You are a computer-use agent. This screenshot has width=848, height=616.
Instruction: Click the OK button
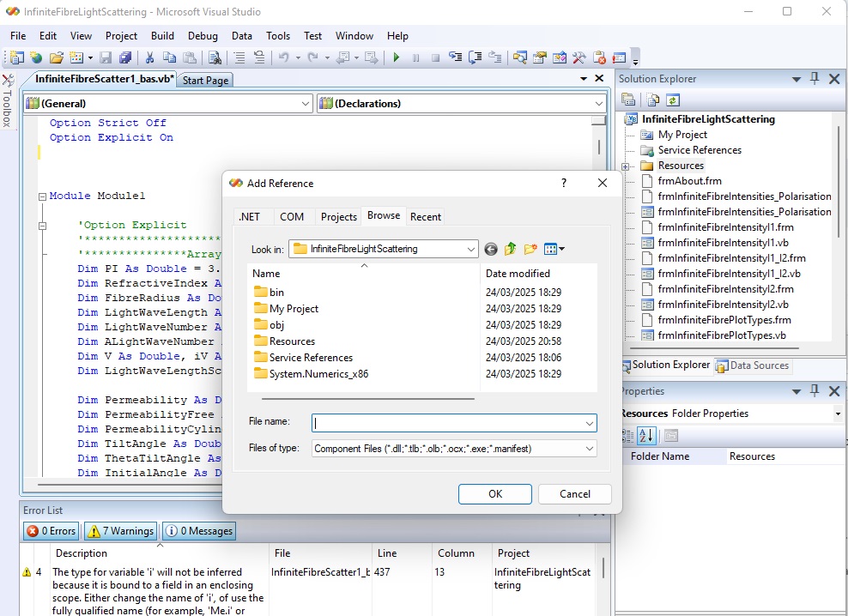tap(495, 494)
